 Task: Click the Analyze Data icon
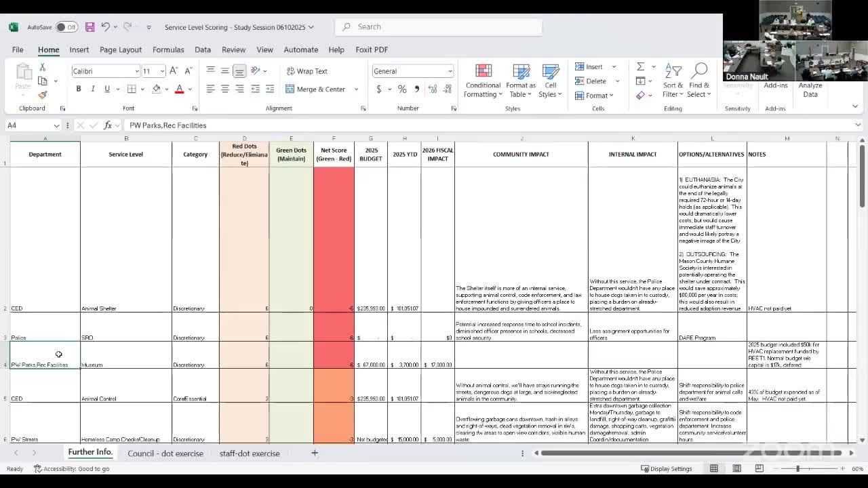810,81
